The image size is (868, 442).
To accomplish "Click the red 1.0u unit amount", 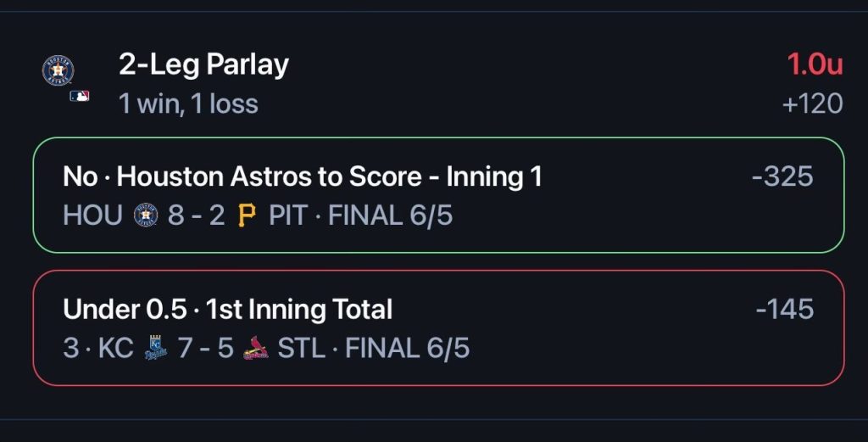I will coord(815,64).
